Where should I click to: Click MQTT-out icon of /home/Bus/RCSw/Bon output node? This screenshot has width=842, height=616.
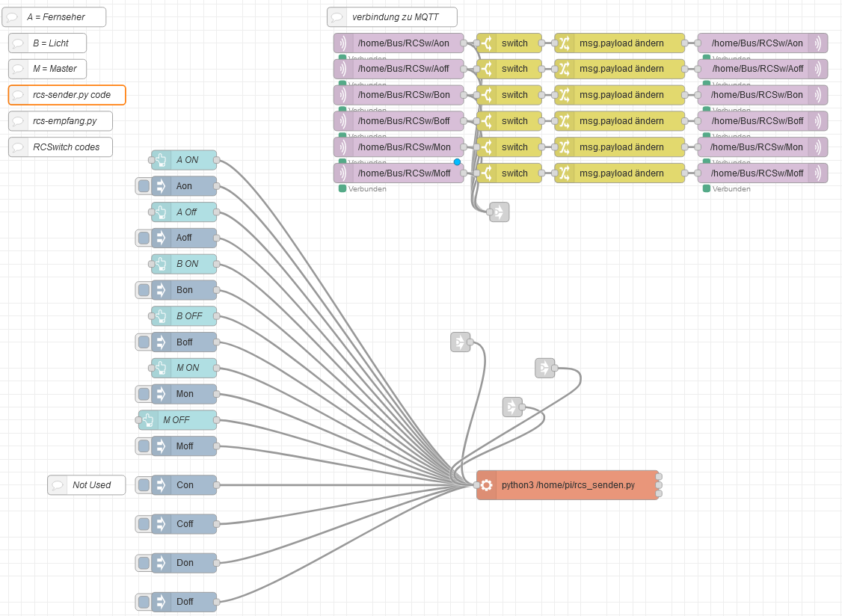pos(818,94)
